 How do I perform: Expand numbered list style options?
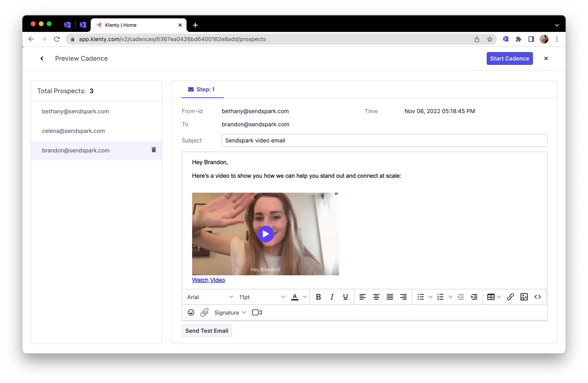[x=450, y=297]
